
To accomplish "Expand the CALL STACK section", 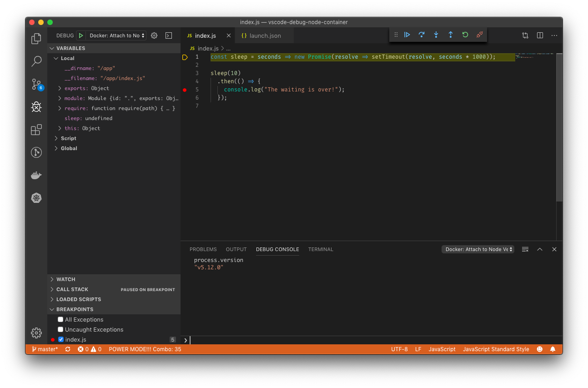I will point(114,289).
